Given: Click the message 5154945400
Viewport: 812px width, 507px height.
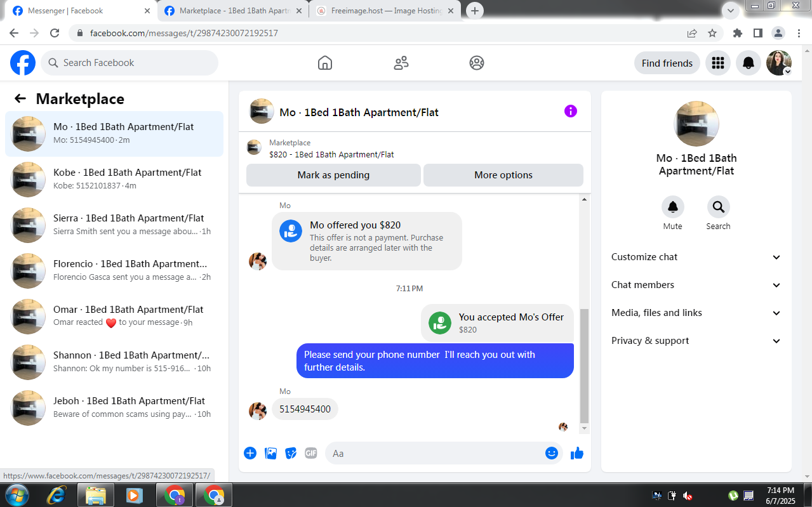Looking at the screenshot, I should click(305, 409).
